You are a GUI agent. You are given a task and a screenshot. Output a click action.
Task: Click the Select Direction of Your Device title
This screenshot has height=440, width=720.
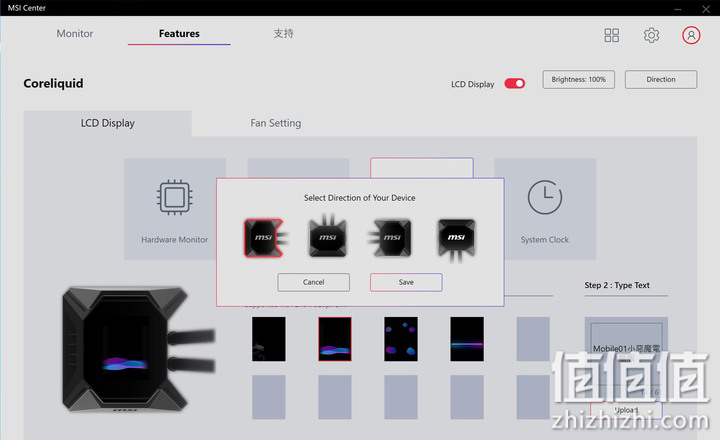(360, 198)
